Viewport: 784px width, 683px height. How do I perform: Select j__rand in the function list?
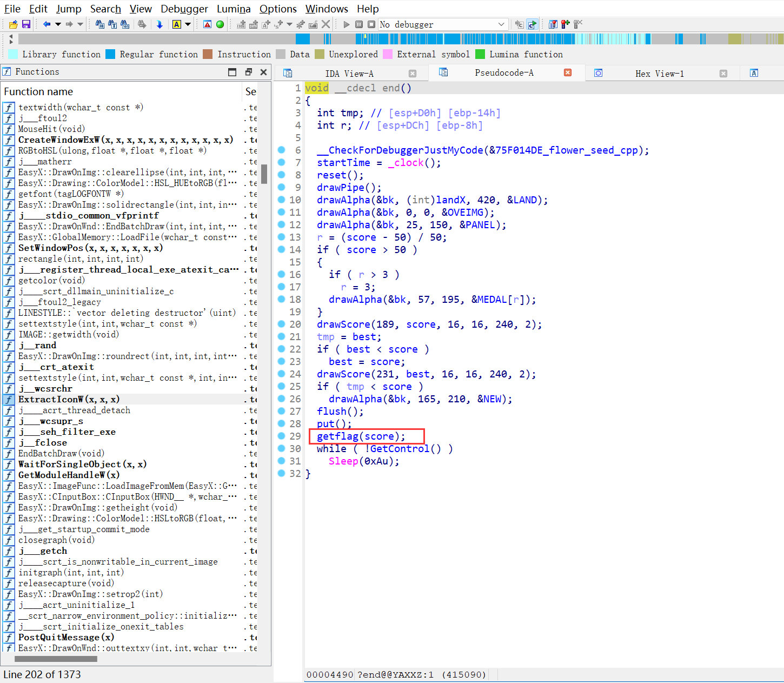[x=38, y=345]
